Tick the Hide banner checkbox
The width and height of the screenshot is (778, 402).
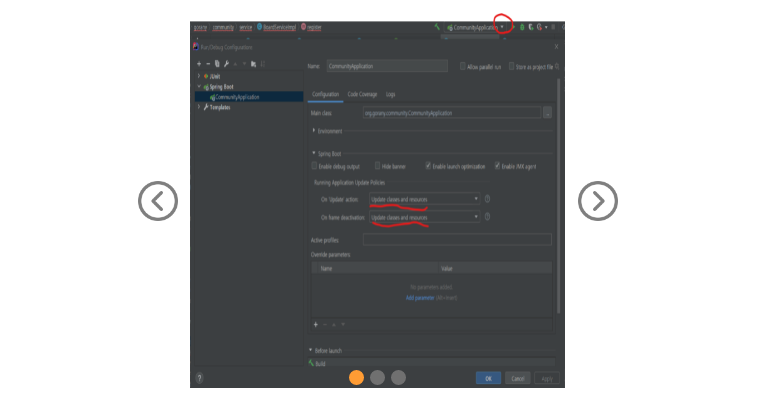pyautogui.click(x=378, y=166)
